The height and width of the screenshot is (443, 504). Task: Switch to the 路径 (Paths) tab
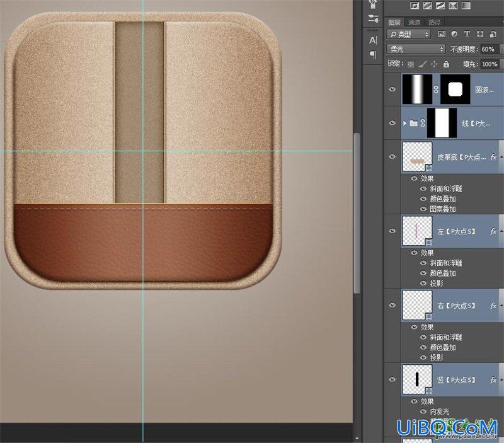tap(434, 22)
